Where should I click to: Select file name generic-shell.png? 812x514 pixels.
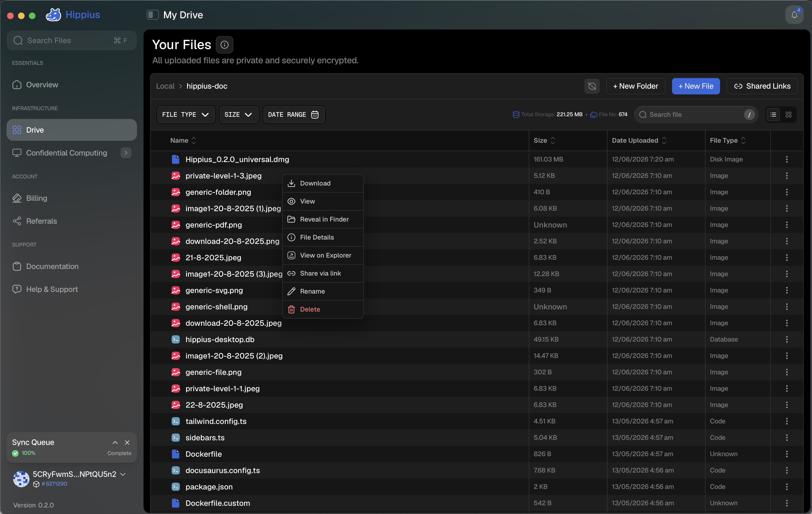coord(216,307)
